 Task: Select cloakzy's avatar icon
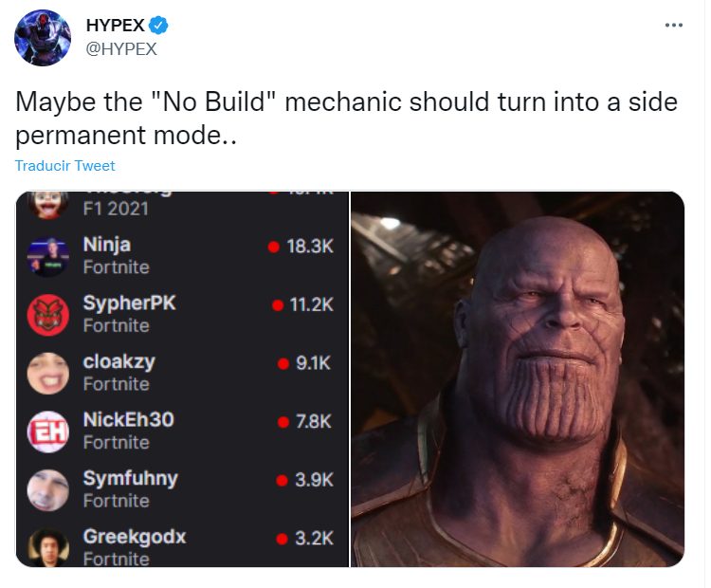[x=47, y=373]
